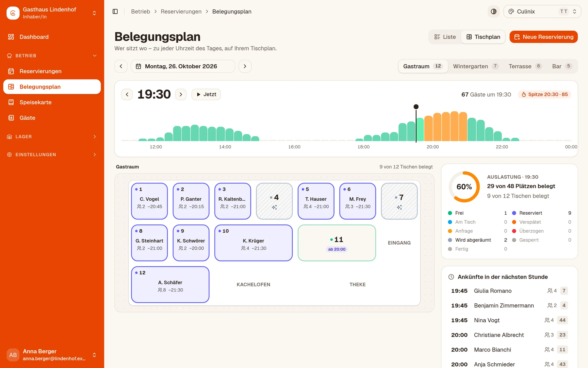This screenshot has height=368, width=588.
Task: Open the Dashboard icon in sidebar
Action: 11,37
